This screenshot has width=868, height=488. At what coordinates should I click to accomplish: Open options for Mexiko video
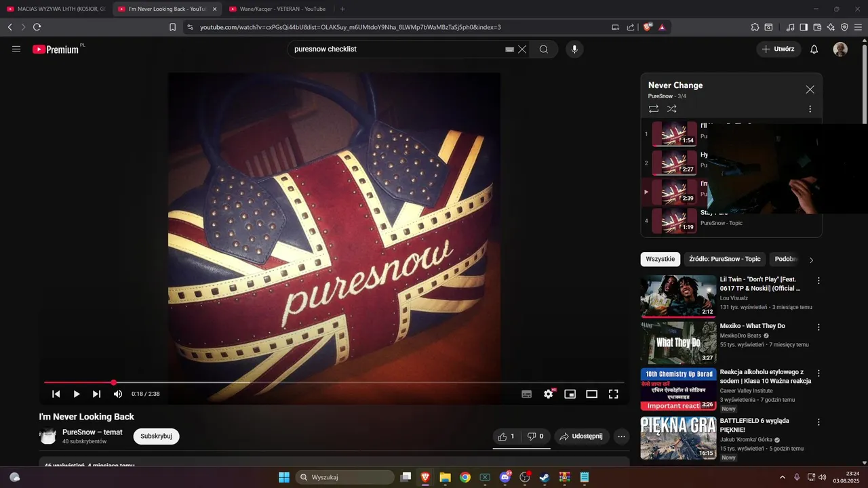coord(818,327)
